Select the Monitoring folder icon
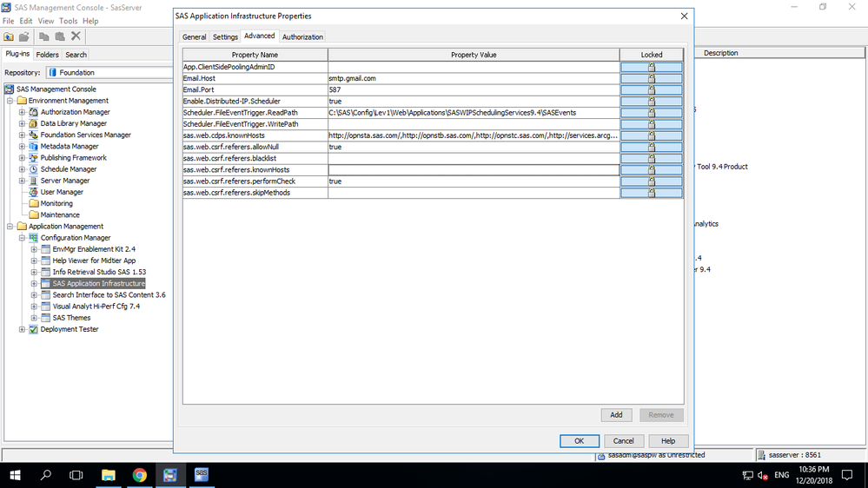This screenshot has width=868, height=488. [34, 203]
